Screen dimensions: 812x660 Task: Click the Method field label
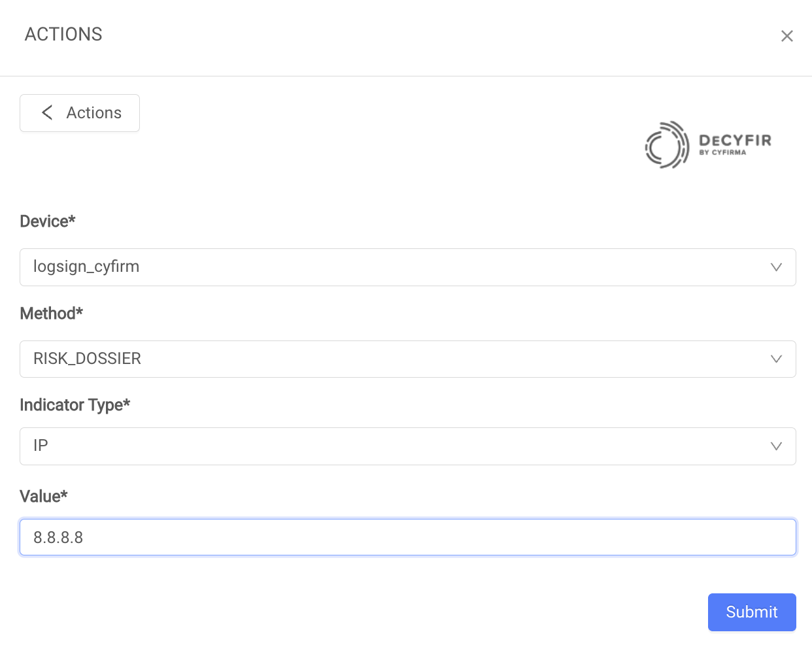[51, 314]
